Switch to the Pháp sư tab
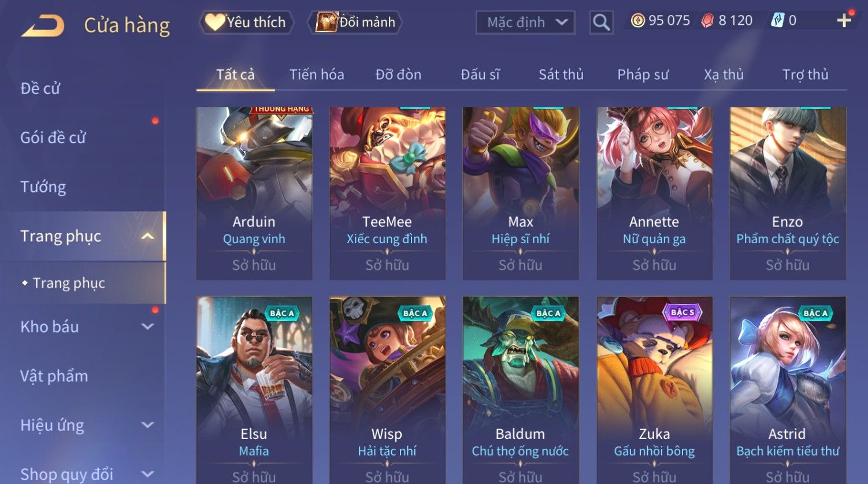Image resolution: width=868 pixels, height=484 pixels. (x=643, y=75)
